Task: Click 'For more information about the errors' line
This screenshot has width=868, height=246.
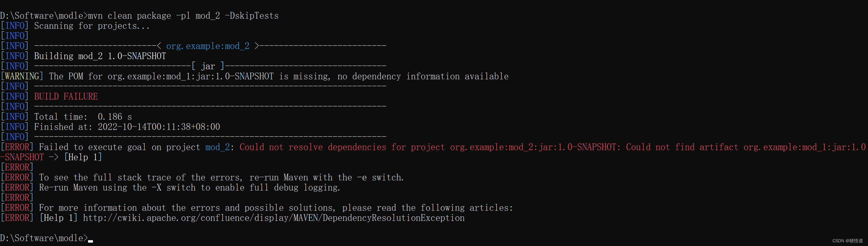Action: [x=276, y=208]
